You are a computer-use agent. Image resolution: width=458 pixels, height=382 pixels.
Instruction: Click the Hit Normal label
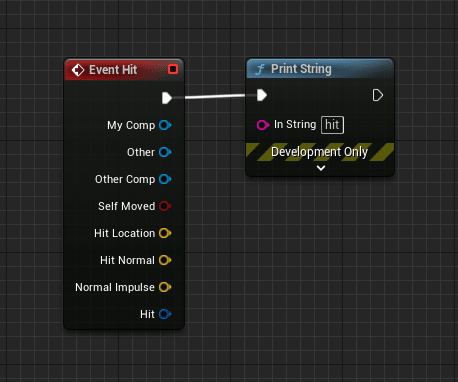coord(127,260)
